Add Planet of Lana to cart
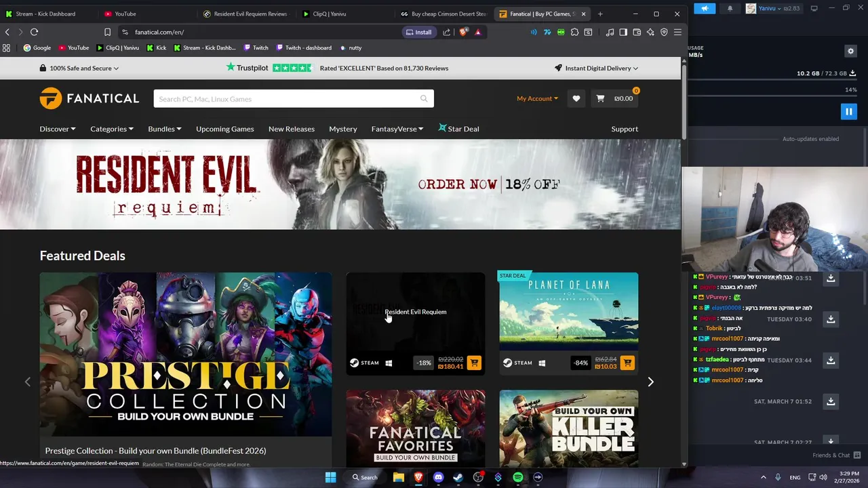The image size is (868, 488). [x=627, y=363]
